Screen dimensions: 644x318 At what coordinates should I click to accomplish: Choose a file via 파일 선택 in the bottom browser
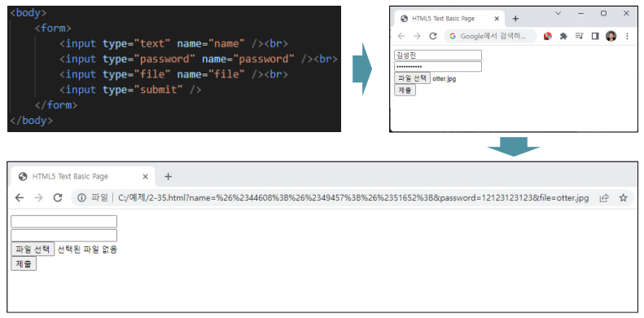[33, 249]
